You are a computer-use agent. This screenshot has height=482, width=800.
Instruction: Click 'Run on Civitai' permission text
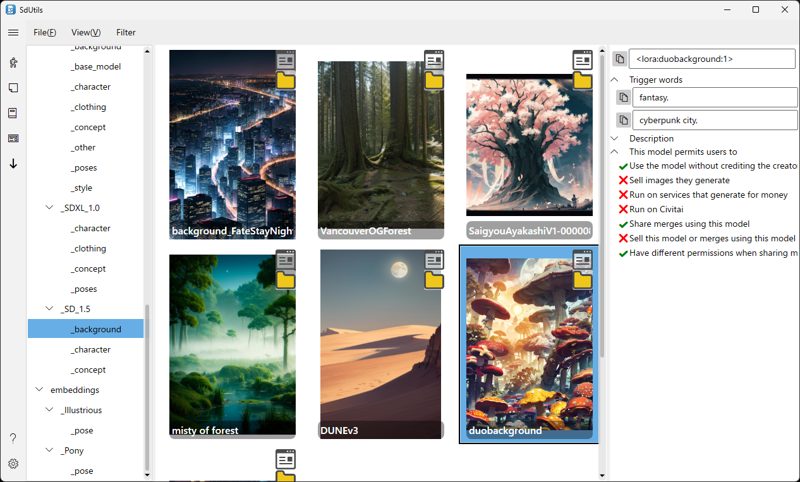656,209
